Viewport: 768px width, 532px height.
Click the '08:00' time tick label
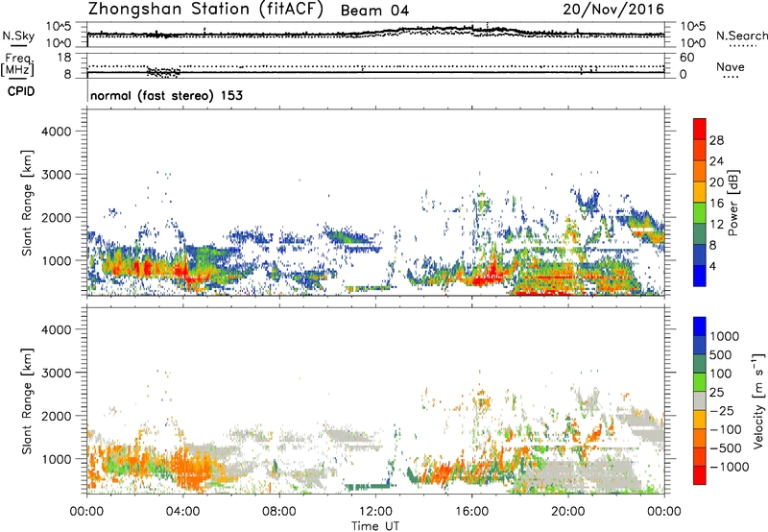pyautogui.click(x=279, y=512)
